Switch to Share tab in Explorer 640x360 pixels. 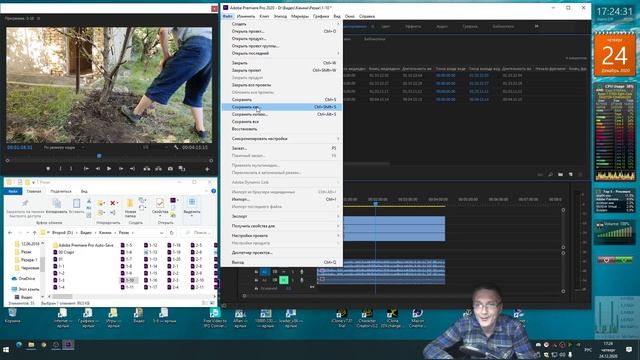click(x=61, y=191)
